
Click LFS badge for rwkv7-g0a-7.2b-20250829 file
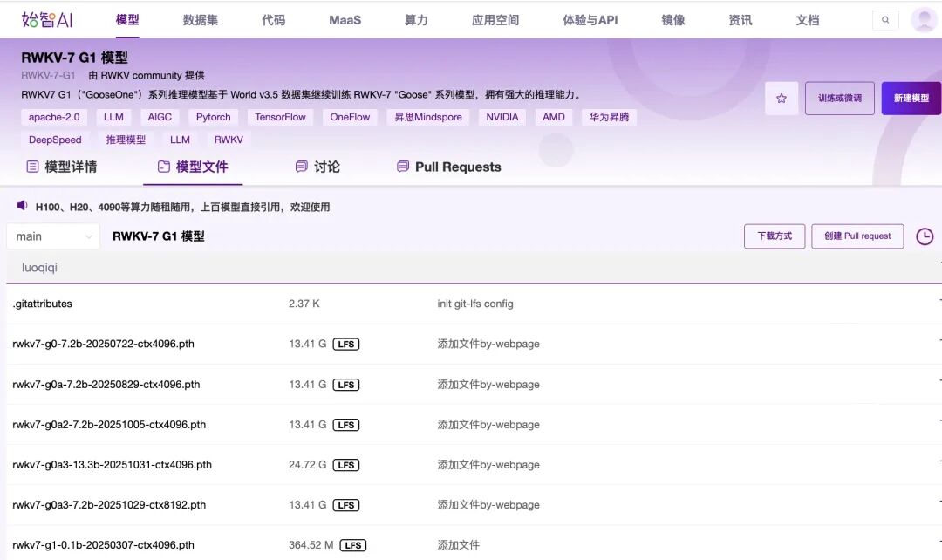[346, 385]
